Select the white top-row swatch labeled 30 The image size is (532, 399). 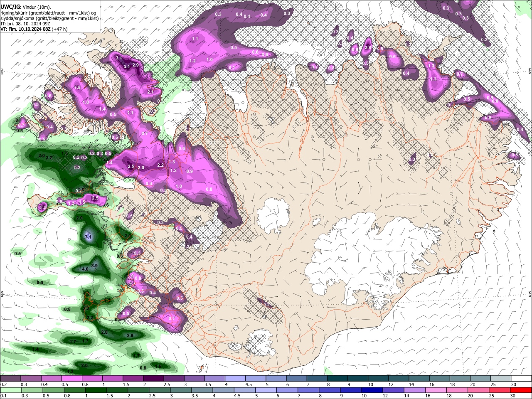click(522, 379)
